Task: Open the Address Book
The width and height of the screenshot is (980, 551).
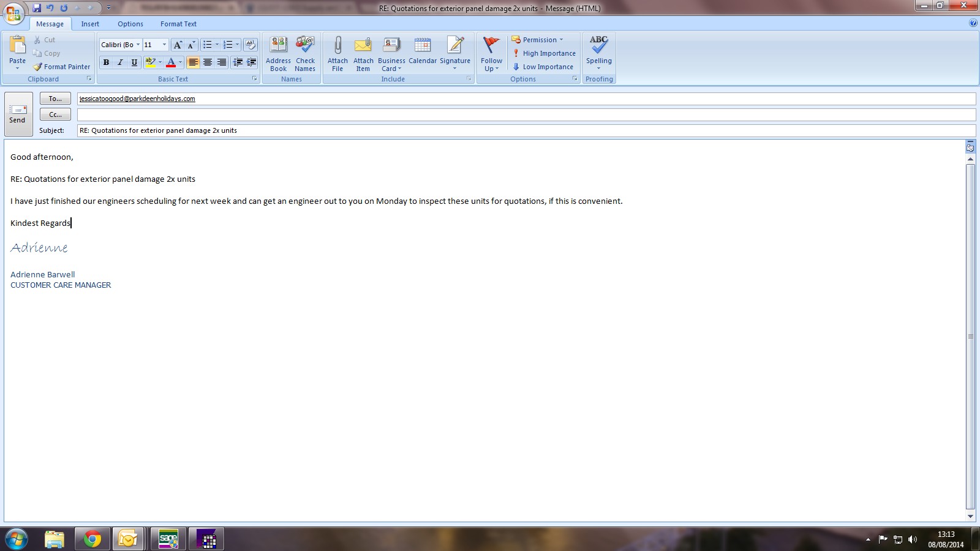Action: [x=278, y=54]
